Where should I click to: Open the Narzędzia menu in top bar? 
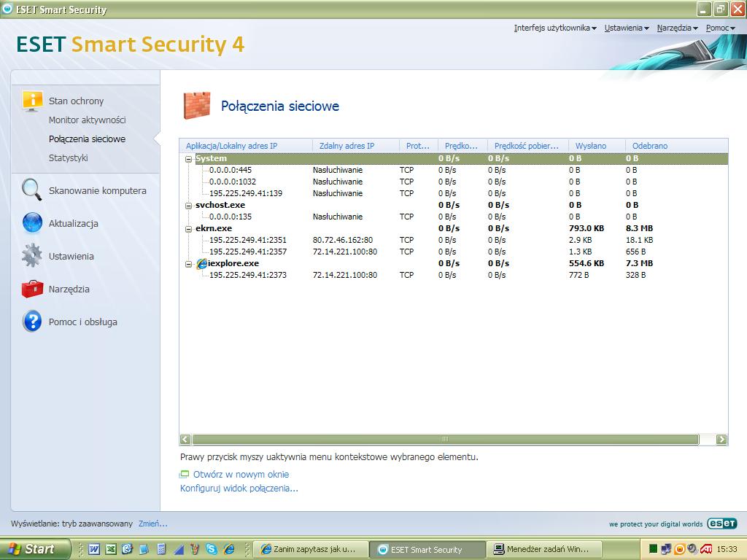(x=677, y=28)
